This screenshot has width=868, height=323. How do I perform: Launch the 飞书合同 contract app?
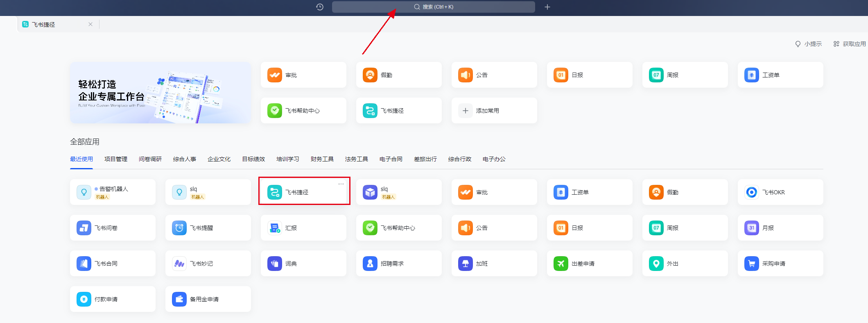coord(113,264)
